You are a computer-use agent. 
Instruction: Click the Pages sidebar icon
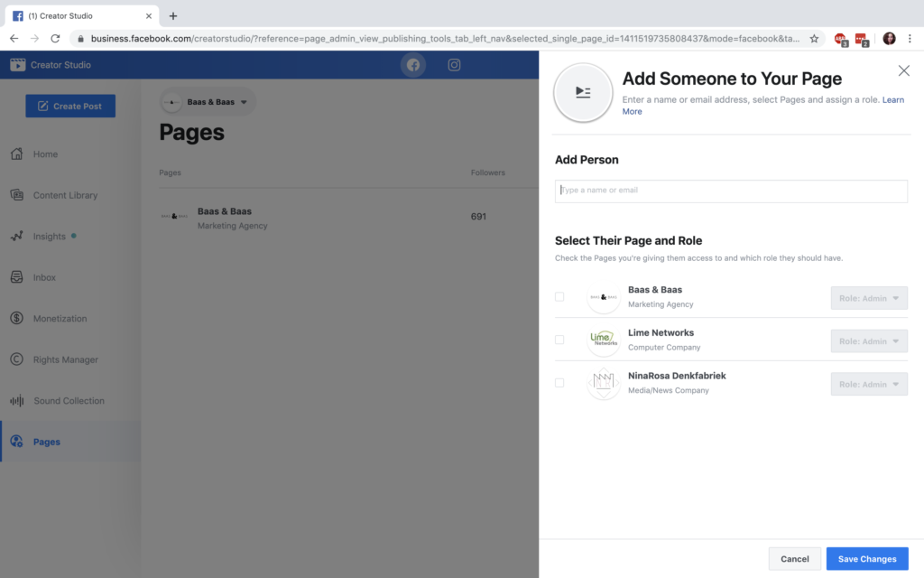pyautogui.click(x=16, y=441)
